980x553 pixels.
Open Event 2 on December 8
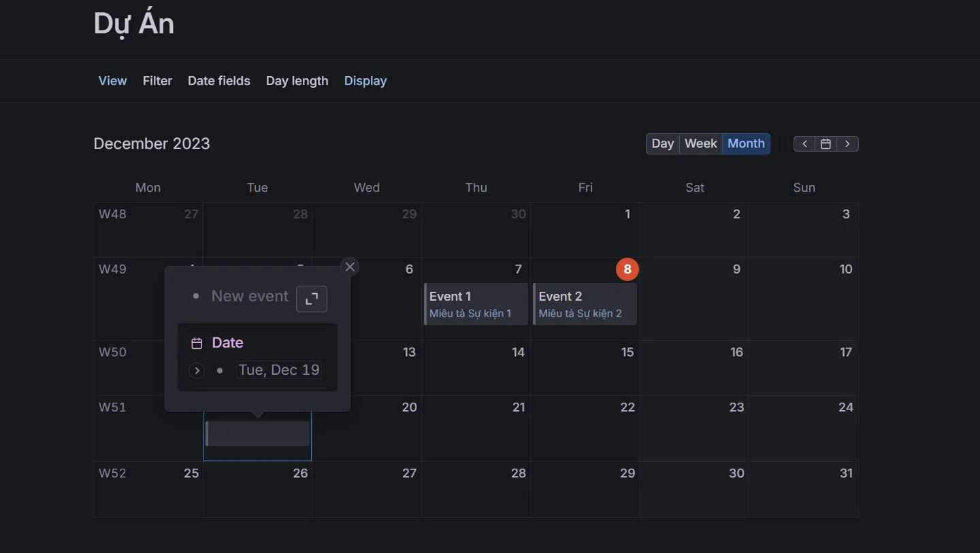coord(585,304)
